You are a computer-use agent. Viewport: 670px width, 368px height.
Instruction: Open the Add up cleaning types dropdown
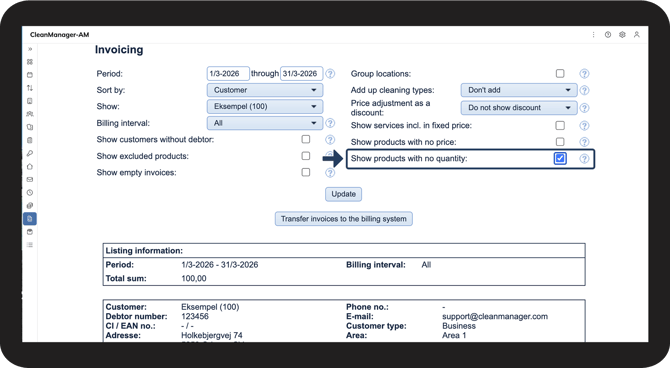[519, 90]
